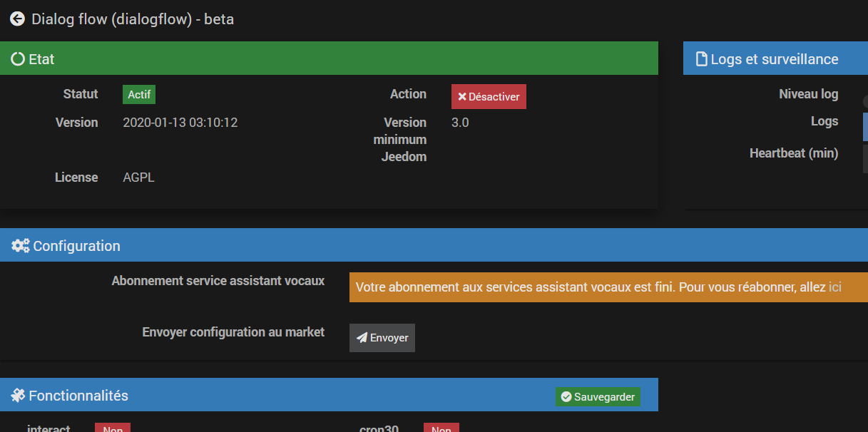Click the green Sauvegarder button
Screen dimensions: 868x432
tap(598, 396)
